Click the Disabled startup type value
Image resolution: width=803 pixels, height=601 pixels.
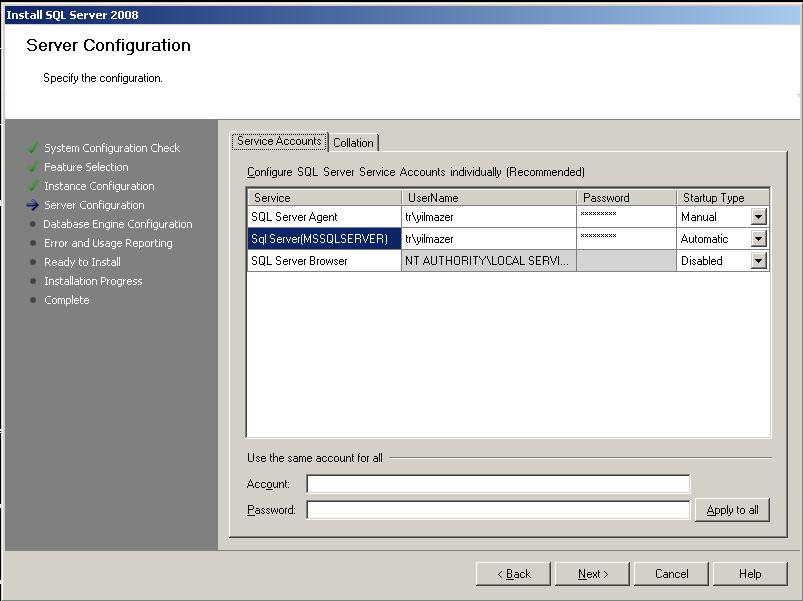tap(702, 261)
